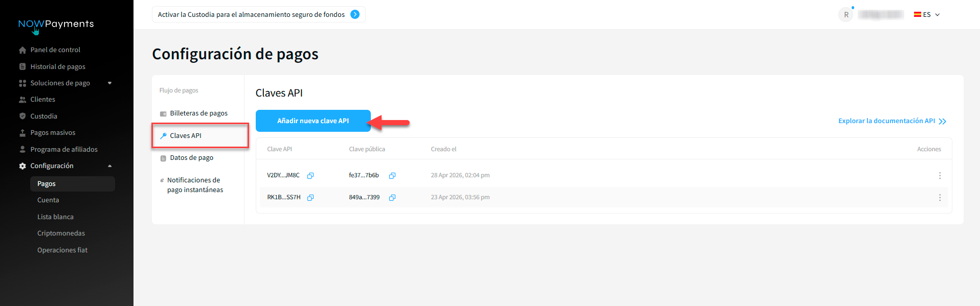Click Añadir nueva clave API button
The height and width of the screenshot is (306, 980).
[313, 121]
